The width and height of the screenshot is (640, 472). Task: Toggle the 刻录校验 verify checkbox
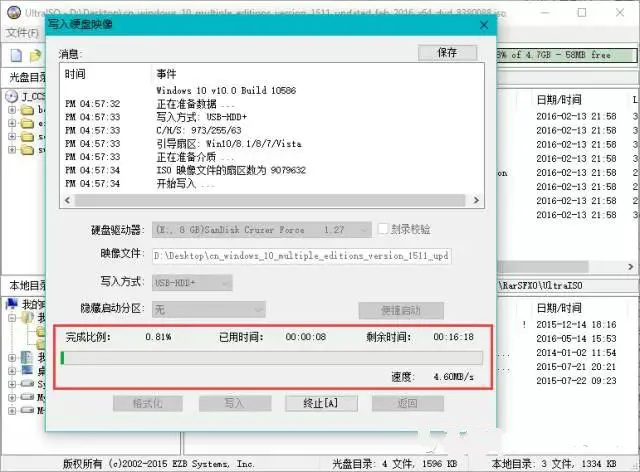pyautogui.click(x=382, y=229)
